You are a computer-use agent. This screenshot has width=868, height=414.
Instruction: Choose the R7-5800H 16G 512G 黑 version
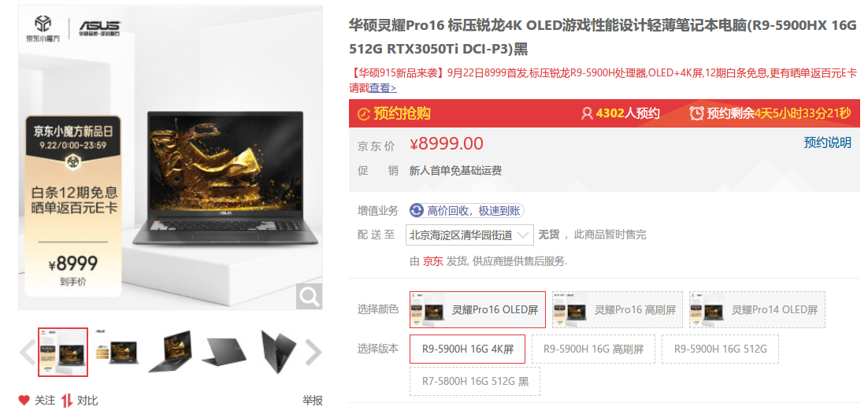pyautogui.click(x=474, y=382)
